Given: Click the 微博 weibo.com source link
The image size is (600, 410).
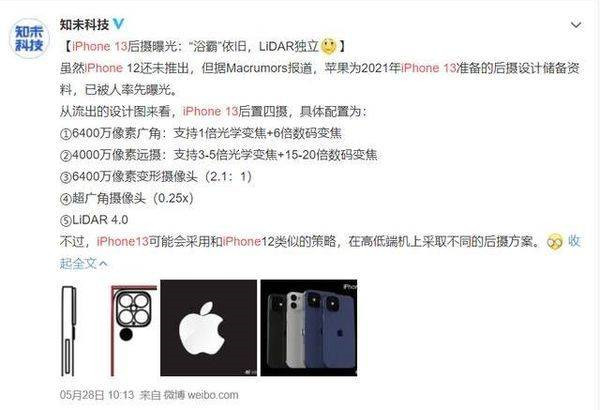Looking at the screenshot, I should (201, 395).
